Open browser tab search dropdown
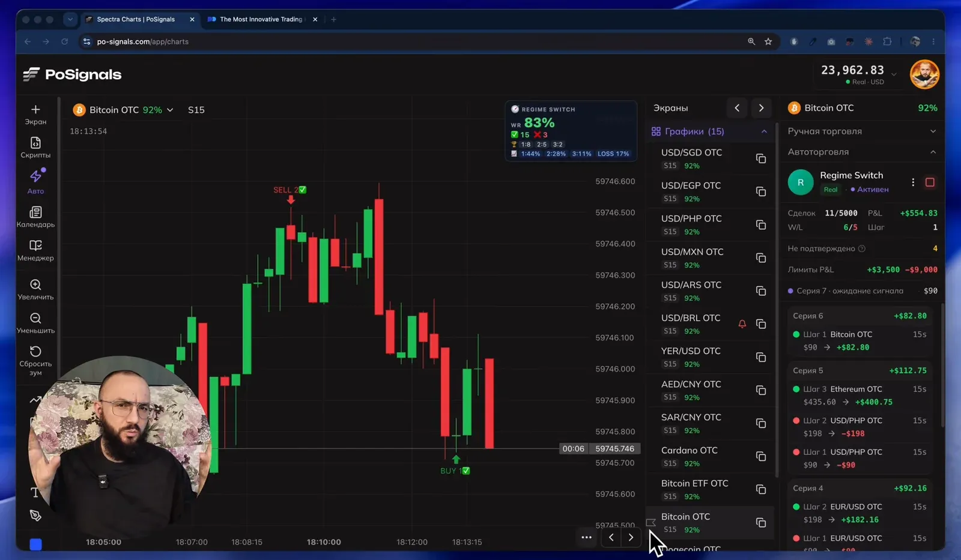 (x=70, y=19)
